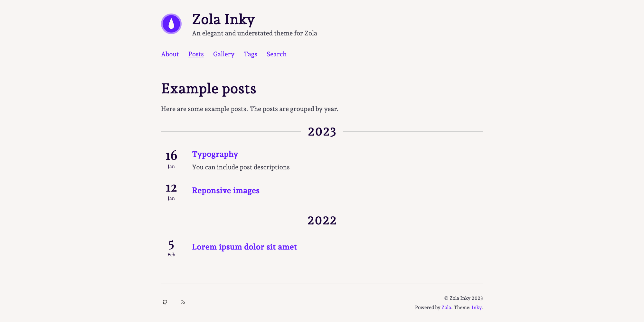644x322 pixels.
Task: Browse the Tags page
Action: coord(251,54)
